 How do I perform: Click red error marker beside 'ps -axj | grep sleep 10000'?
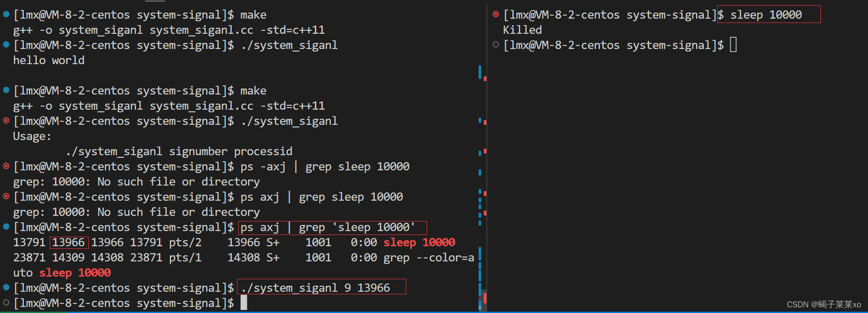coord(6,166)
